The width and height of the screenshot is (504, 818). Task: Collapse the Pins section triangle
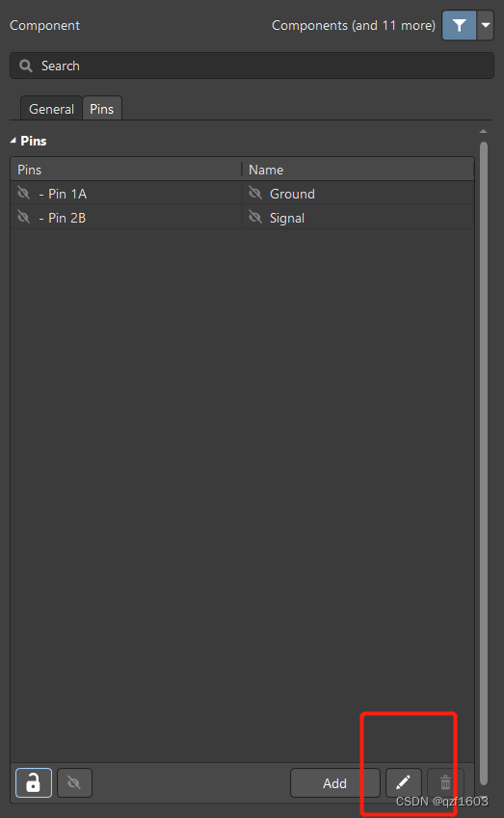point(13,141)
